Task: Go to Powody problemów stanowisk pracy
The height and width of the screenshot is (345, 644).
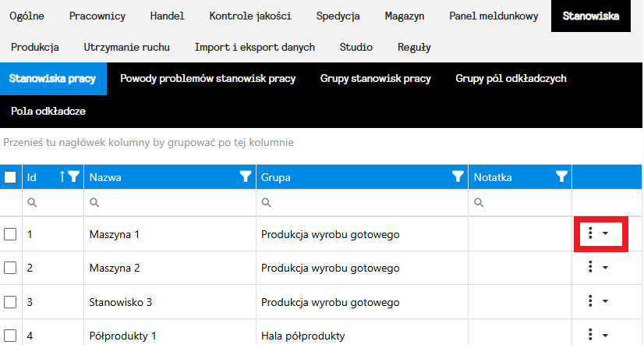Action: tap(207, 79)
